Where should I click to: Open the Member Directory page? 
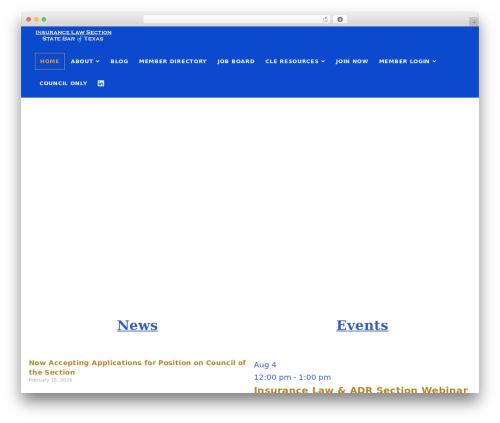(173, 61)
